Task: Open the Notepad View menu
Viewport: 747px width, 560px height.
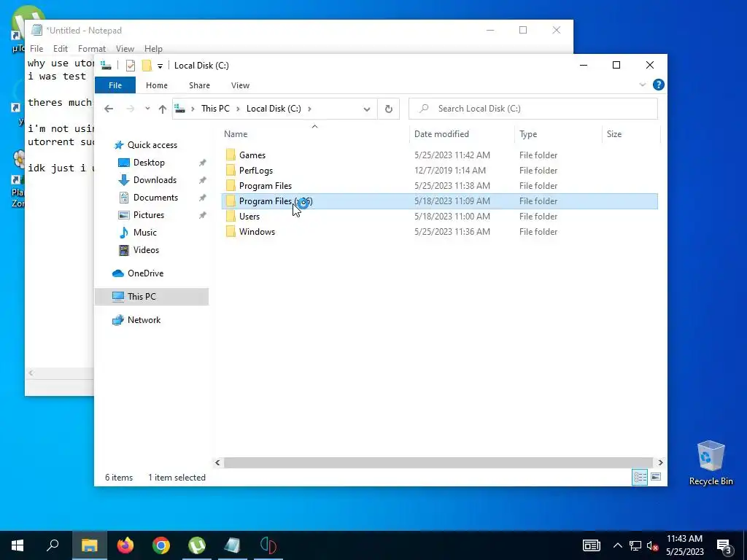Action: click(125, 49)
